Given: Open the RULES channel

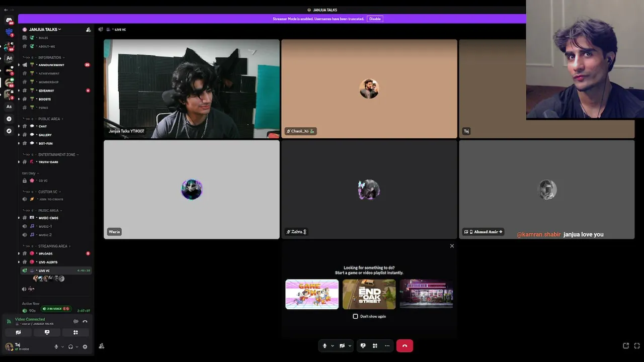Looking at the screenshot, I should (56, 38).
